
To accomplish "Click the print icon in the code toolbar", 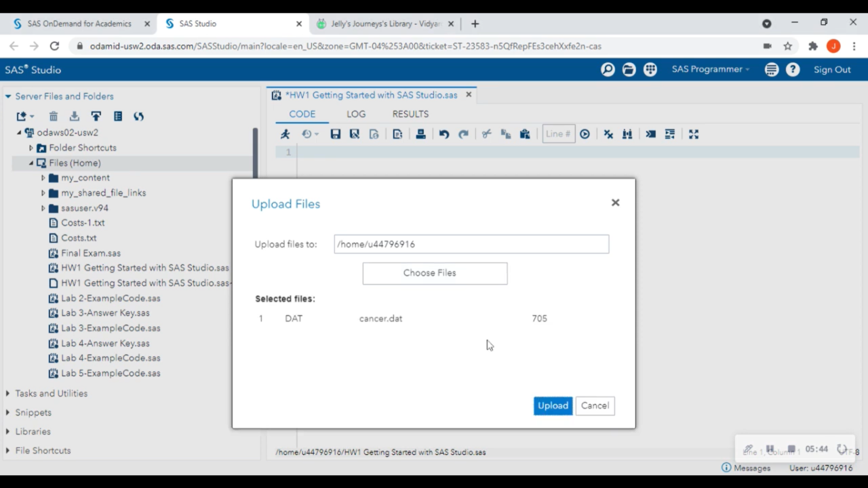I will pos(421,134).
